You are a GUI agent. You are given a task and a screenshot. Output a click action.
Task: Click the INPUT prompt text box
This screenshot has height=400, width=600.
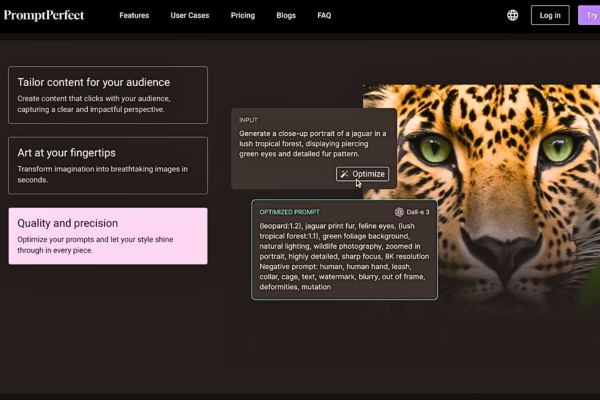coord(314,149)
